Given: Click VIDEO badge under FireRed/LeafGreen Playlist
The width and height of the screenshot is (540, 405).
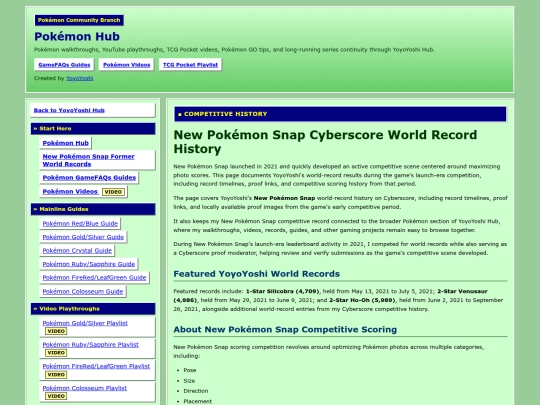Looking at the screenshot, I should pos(56,374).
